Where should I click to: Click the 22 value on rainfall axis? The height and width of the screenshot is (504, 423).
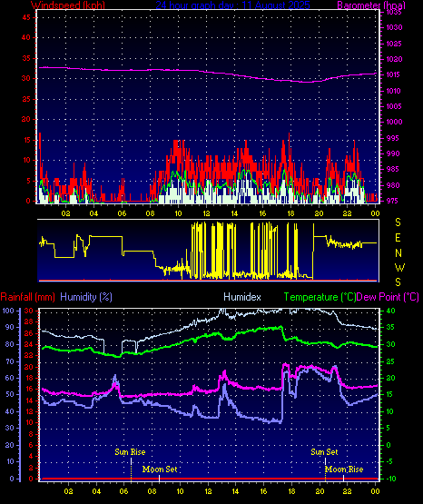point(29,355)
